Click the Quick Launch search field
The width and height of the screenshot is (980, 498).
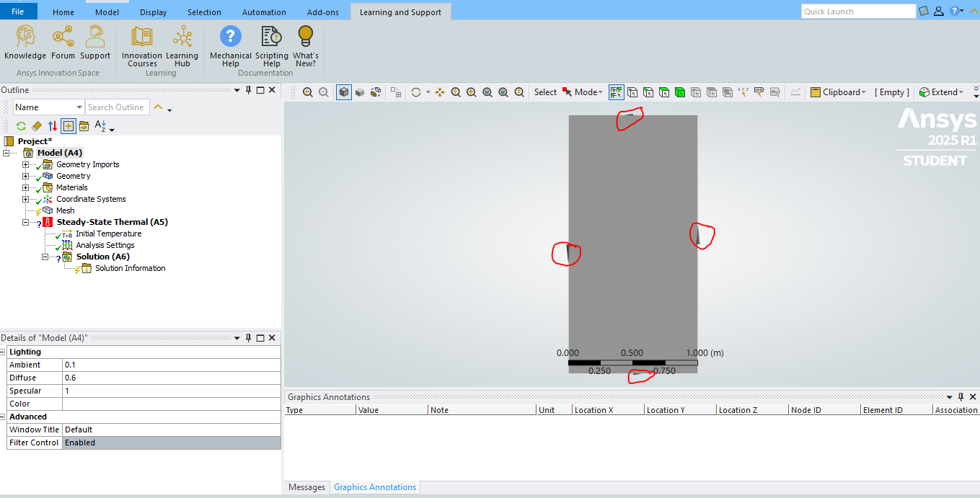pos(858,12)
